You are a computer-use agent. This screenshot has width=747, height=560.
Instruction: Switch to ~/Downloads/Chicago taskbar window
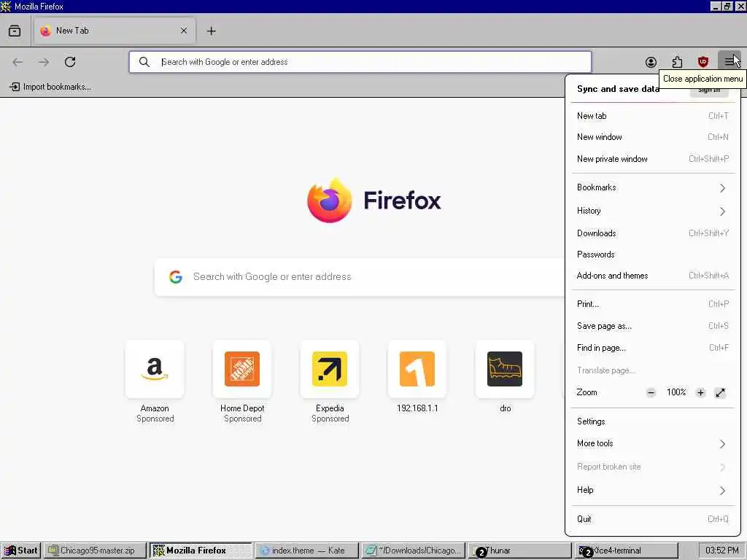point(413,551)
